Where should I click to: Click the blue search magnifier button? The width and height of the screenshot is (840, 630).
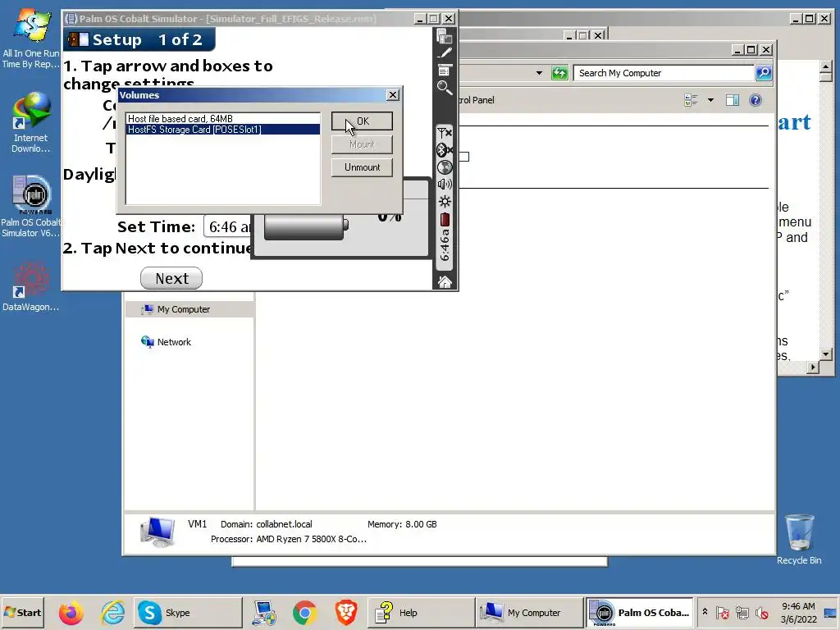click(x=764, y=73)
